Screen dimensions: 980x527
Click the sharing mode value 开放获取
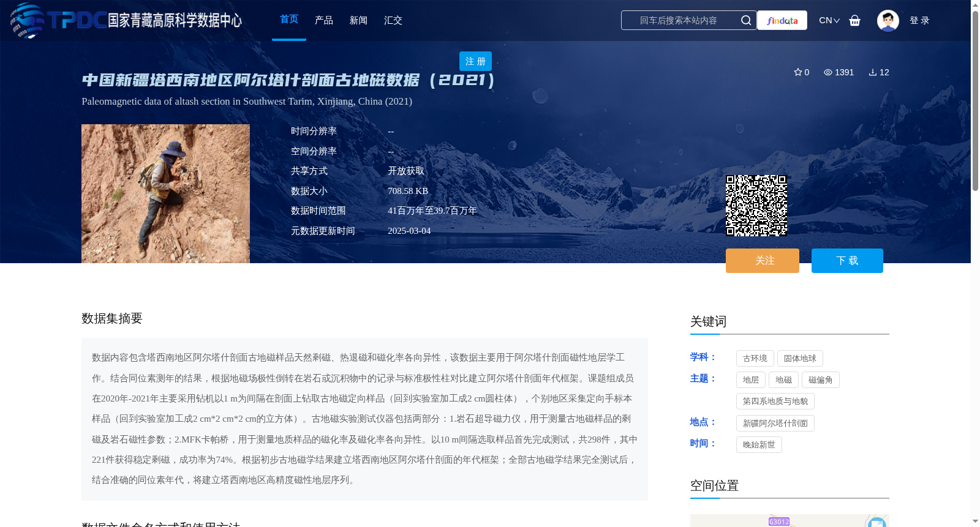[x=406, y=171]
